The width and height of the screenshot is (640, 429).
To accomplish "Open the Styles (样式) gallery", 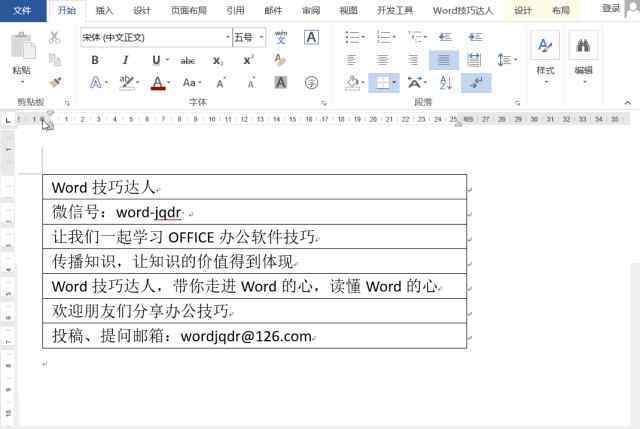I will pos(545,57).
